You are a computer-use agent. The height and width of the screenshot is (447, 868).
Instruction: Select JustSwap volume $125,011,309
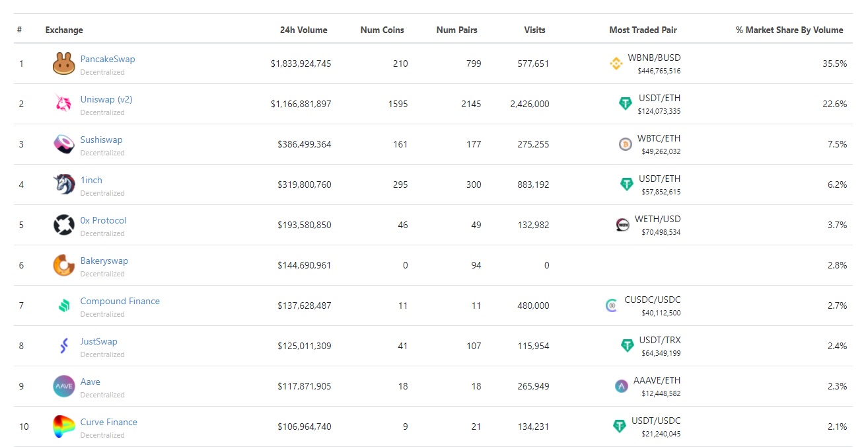coord(305,346)
